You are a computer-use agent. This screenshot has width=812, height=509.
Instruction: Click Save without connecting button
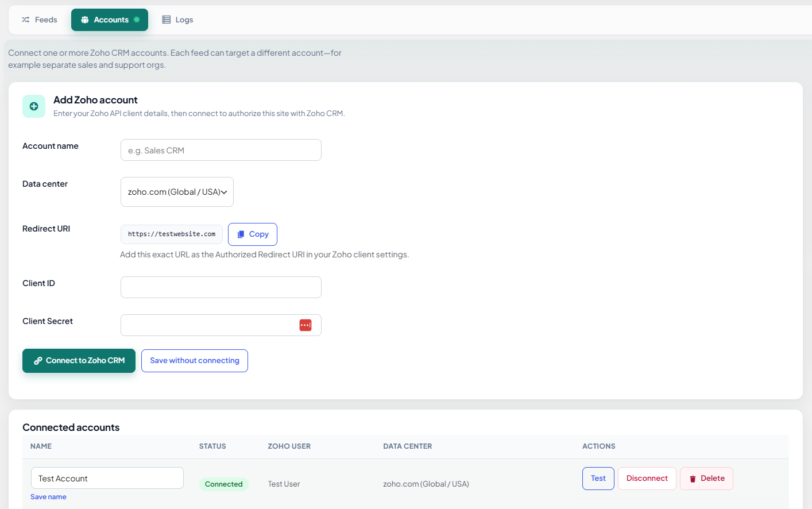(x=195, y=361)
